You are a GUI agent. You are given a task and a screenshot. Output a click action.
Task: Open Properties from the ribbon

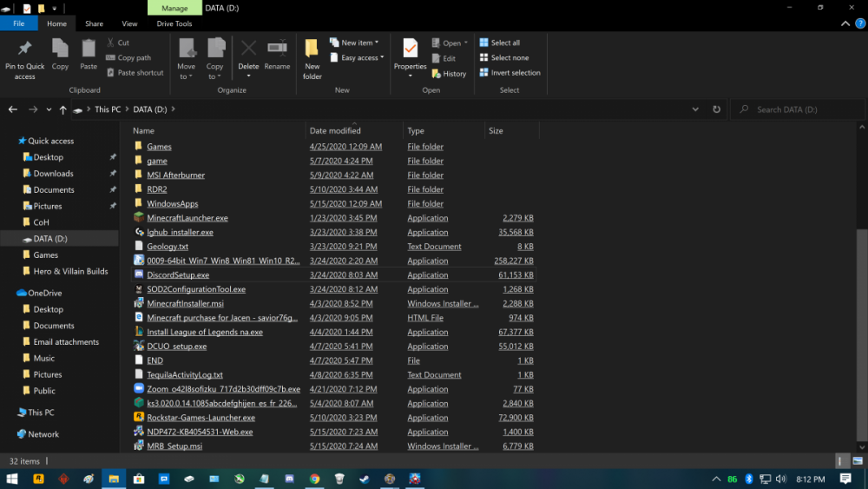tap(410, 54)
